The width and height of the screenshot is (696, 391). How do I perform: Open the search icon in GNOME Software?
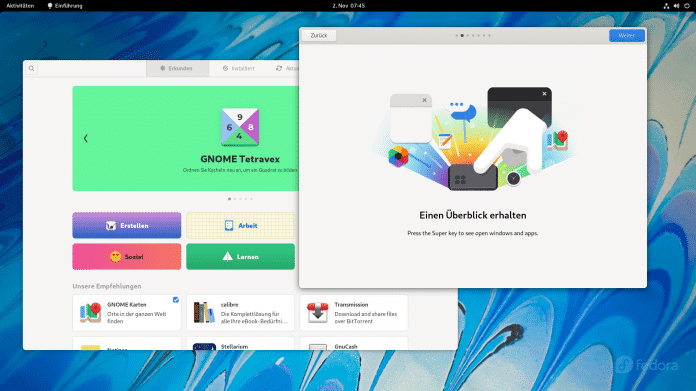31,68
